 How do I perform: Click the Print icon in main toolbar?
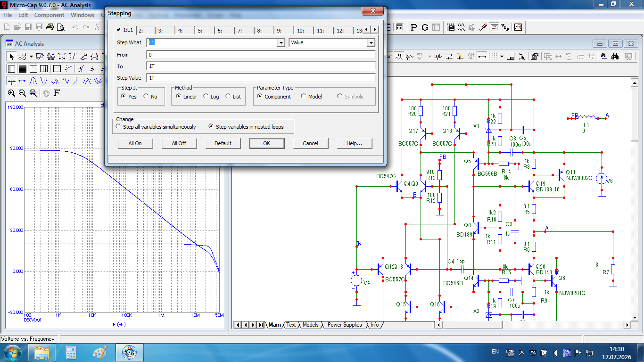pyautogui.click(x=50, y=27)
